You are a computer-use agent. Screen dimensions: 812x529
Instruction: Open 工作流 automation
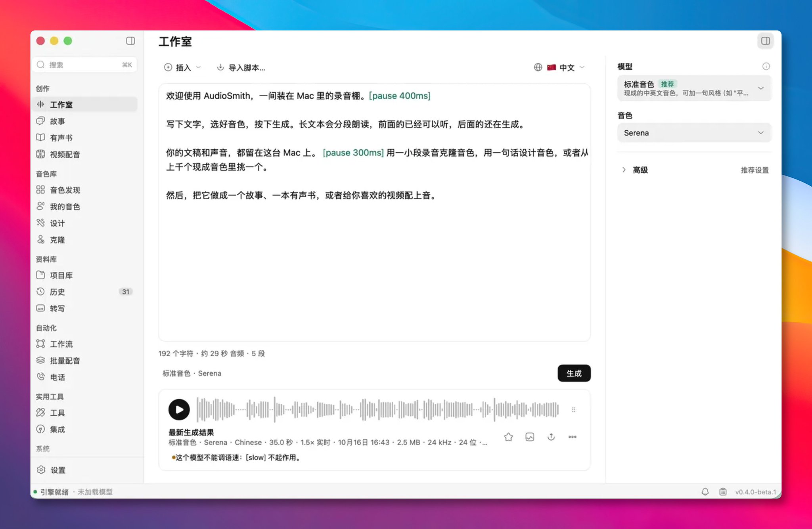tap(86, 344)
